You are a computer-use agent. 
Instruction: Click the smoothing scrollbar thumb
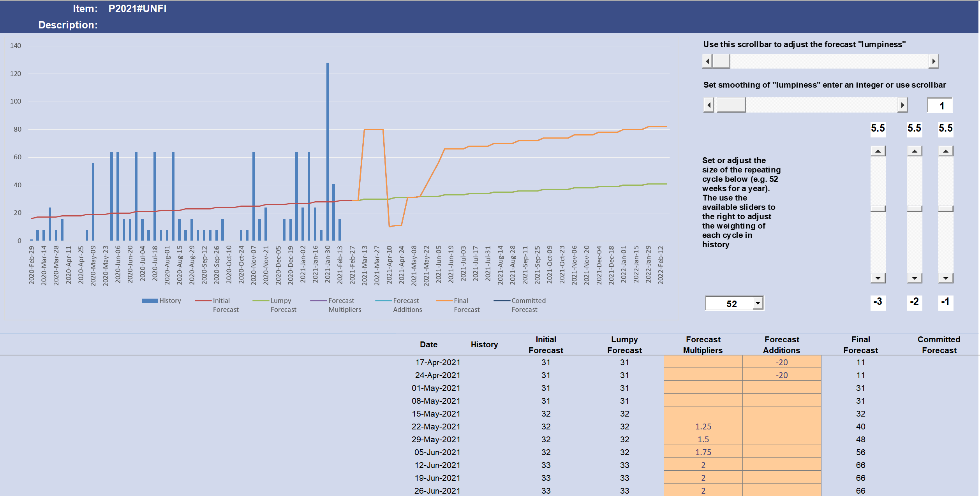click(731, 105)
